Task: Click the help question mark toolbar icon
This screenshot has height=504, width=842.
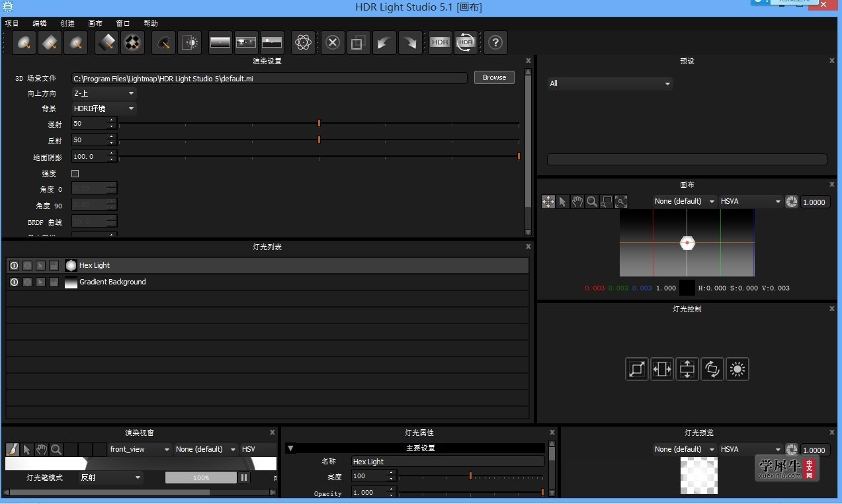Action: [495, 42]
